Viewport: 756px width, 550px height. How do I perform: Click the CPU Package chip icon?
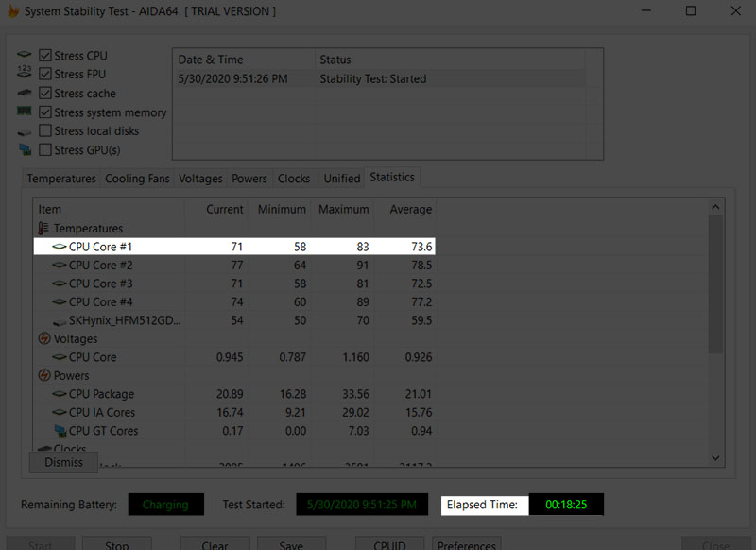point(60,394)
